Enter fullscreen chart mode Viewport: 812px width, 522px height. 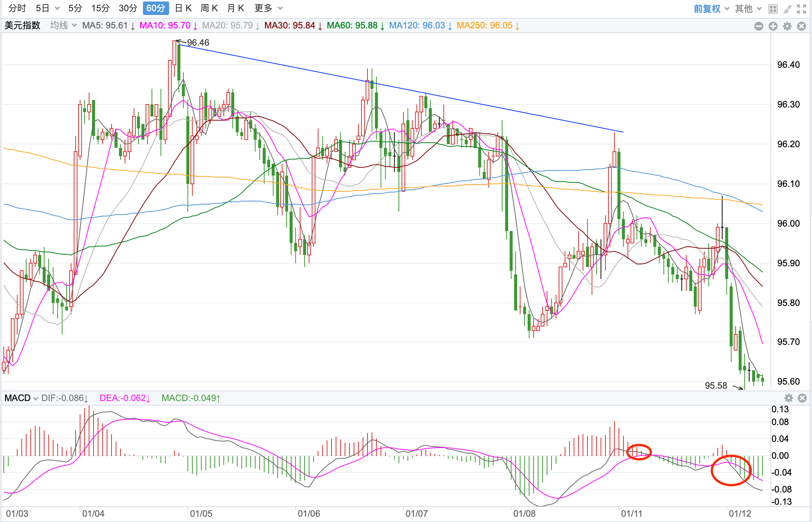click(801, 9)
